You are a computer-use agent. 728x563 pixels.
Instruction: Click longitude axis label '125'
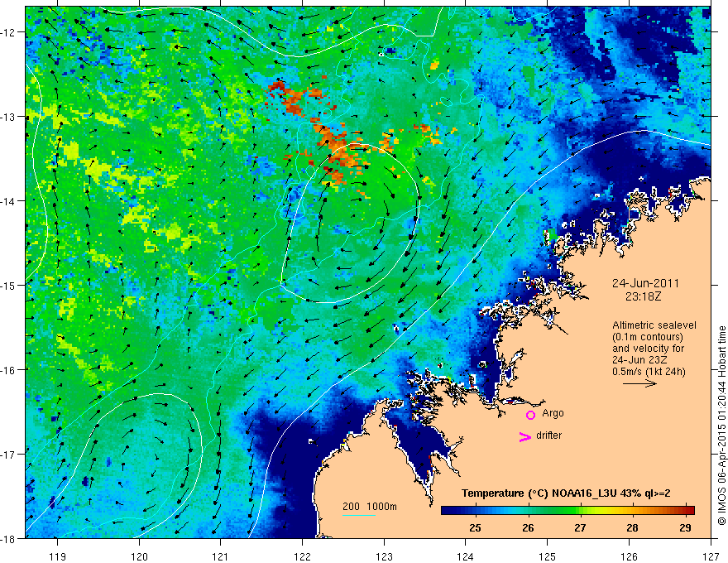[548, 556]
